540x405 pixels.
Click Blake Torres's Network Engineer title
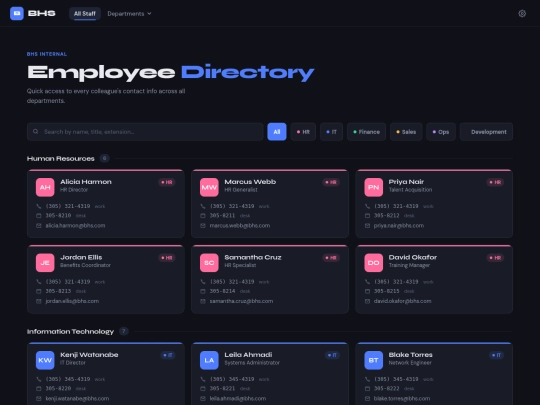pyautogui.click(x=410, y=363)
